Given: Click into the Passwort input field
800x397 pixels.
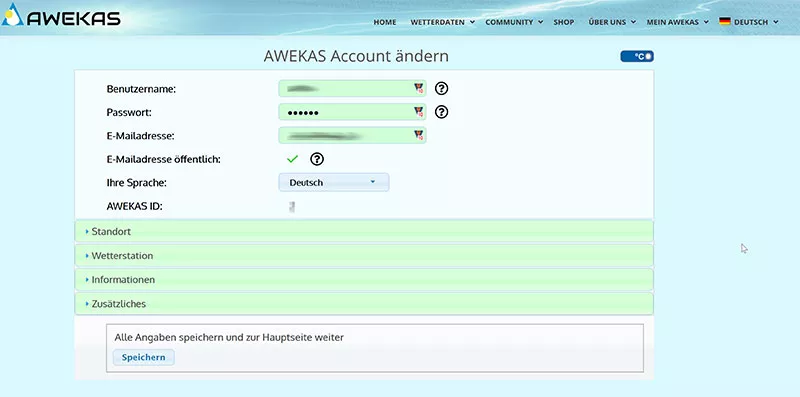Looking at the screenshot, I should 352,112.
